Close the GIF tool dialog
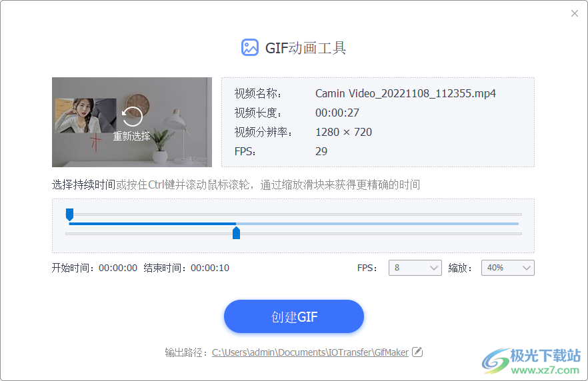 click(575, 13)
